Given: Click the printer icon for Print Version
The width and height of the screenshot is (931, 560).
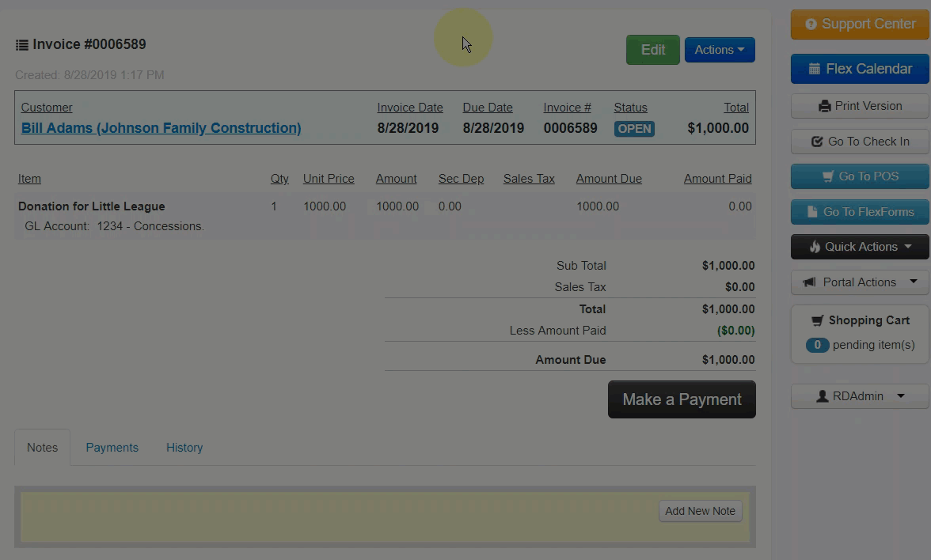Looking at the screenshot, I should [x=824, y=106].
